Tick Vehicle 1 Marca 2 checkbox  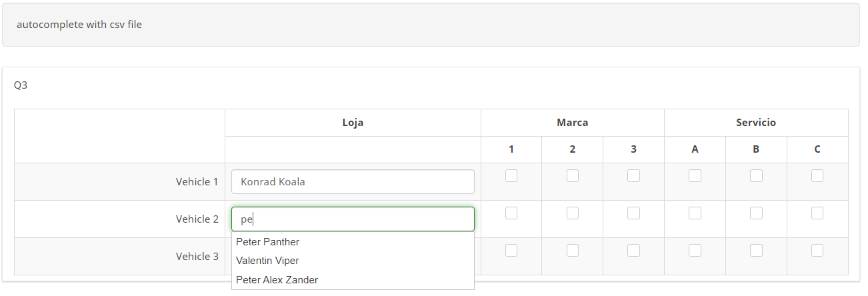pos(573,176)
